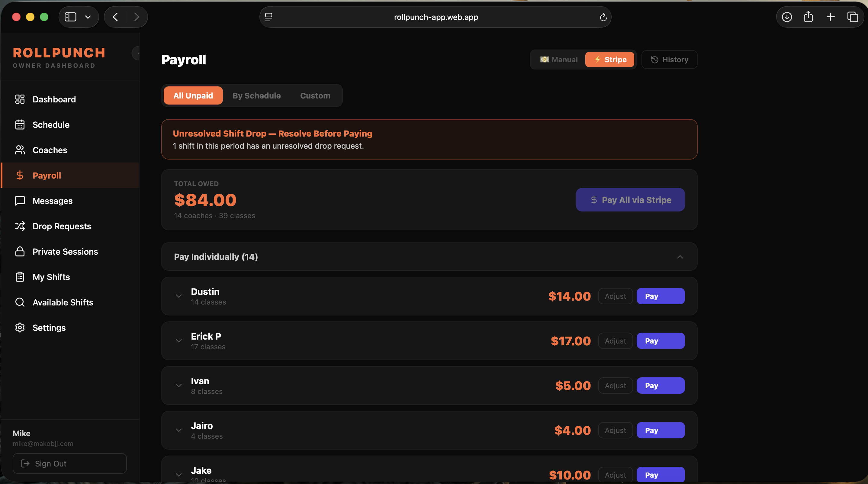Reload the page with the refresh icon
The width and height of the screenshot is (868, 484).
point(603,17)
